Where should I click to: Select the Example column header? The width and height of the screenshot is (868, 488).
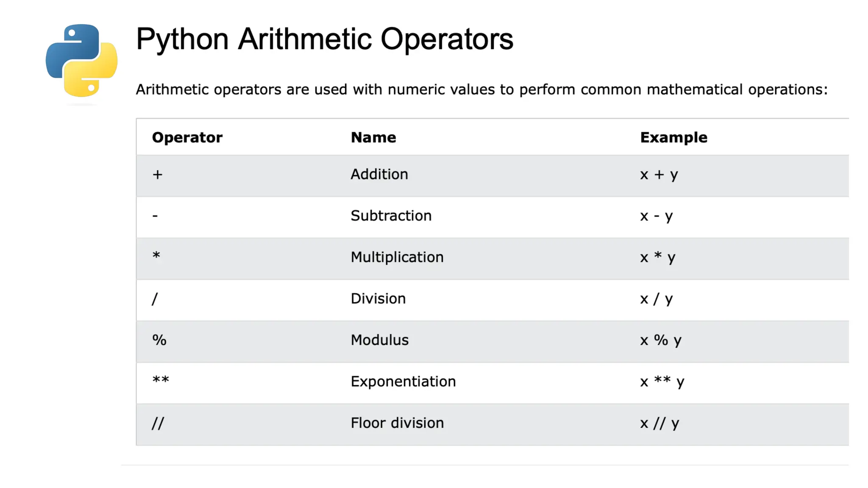[x=673, y=137]
